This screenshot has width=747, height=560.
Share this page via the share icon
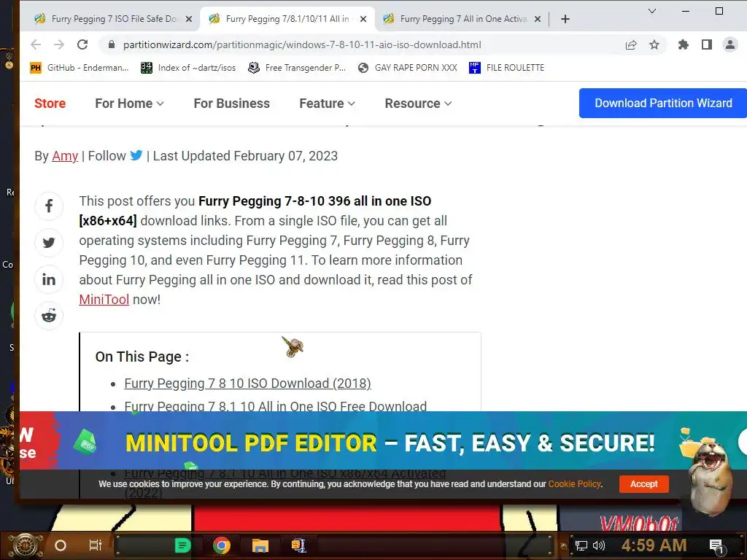click(631, 44)
